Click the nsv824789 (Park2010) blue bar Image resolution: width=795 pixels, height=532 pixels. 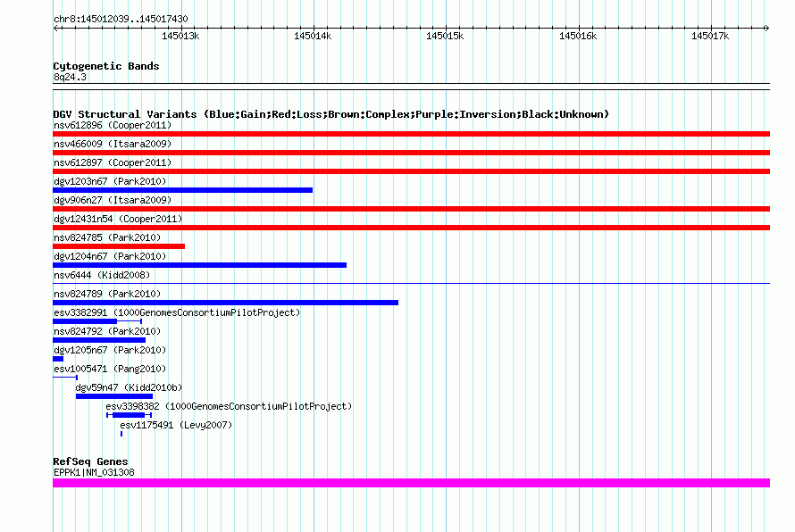(226, 303)
